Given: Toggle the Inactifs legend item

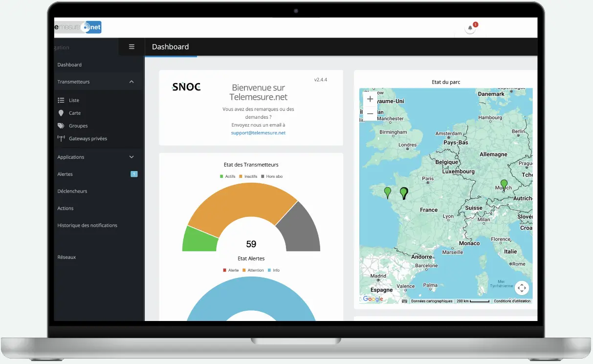Looking at the screenshot, I should pos(248,176).
